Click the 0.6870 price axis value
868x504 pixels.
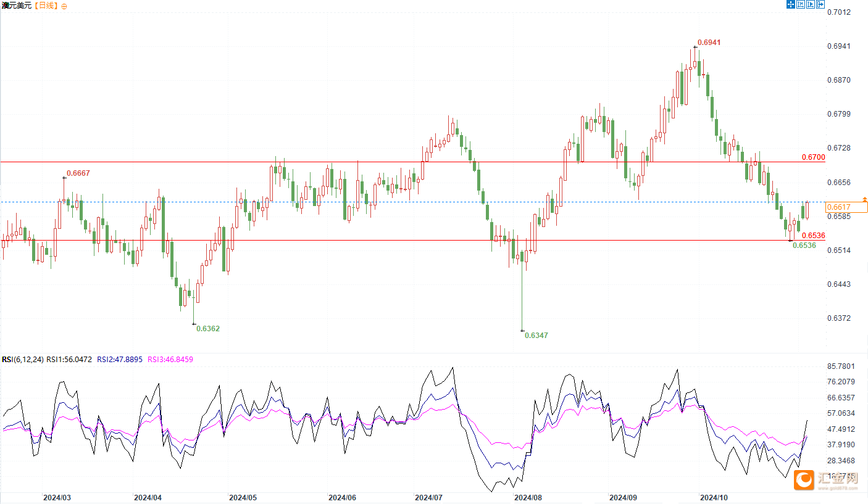click(838, 80)
